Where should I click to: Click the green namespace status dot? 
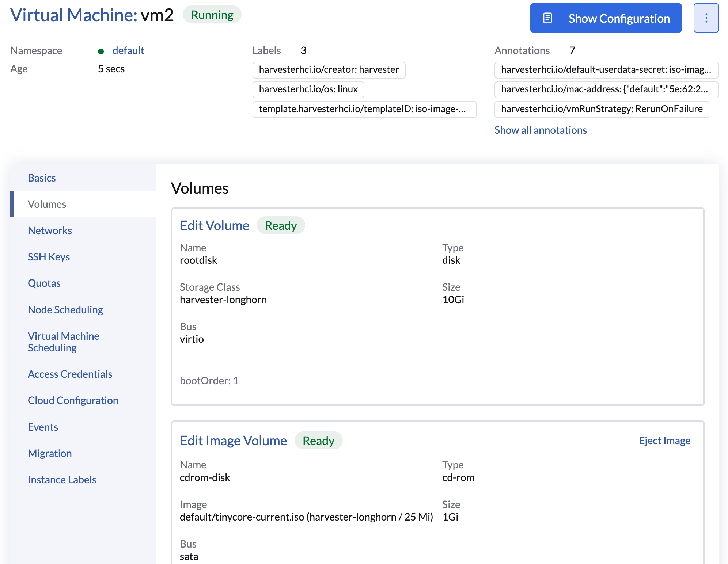click(x=101, y=51)
